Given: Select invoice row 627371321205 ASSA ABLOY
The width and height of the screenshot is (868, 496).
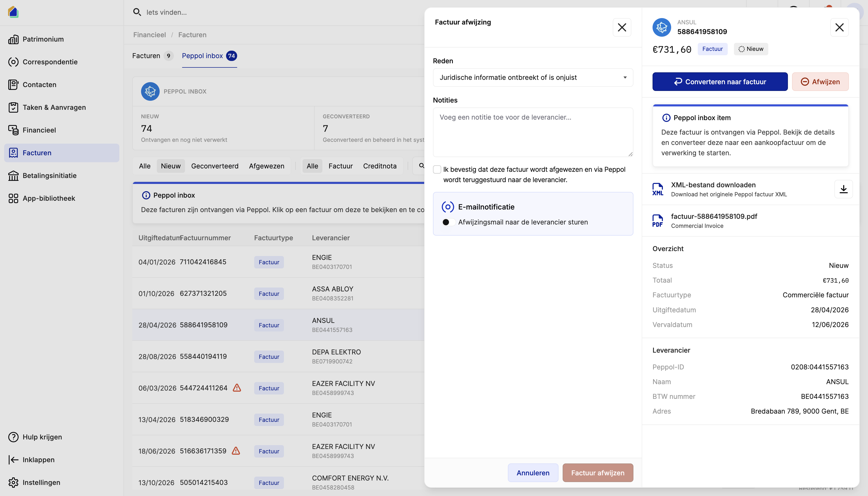Looking at the screenshot, I should 278,293.
